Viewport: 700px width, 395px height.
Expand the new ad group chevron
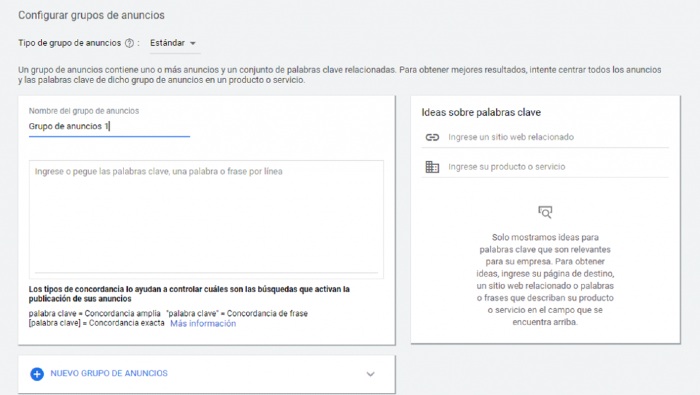(371, 374)
